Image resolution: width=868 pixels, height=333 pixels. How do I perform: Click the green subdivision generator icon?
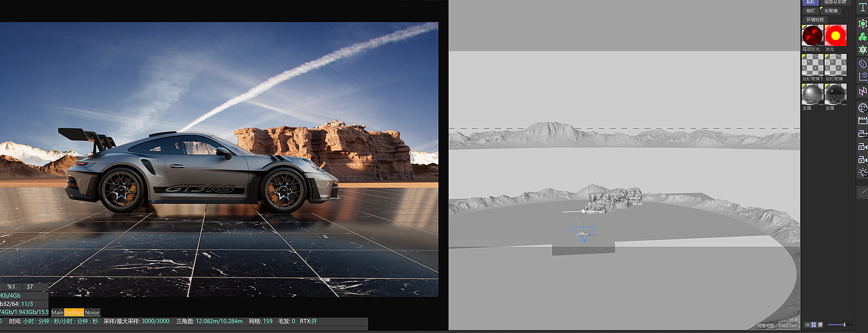863,23
